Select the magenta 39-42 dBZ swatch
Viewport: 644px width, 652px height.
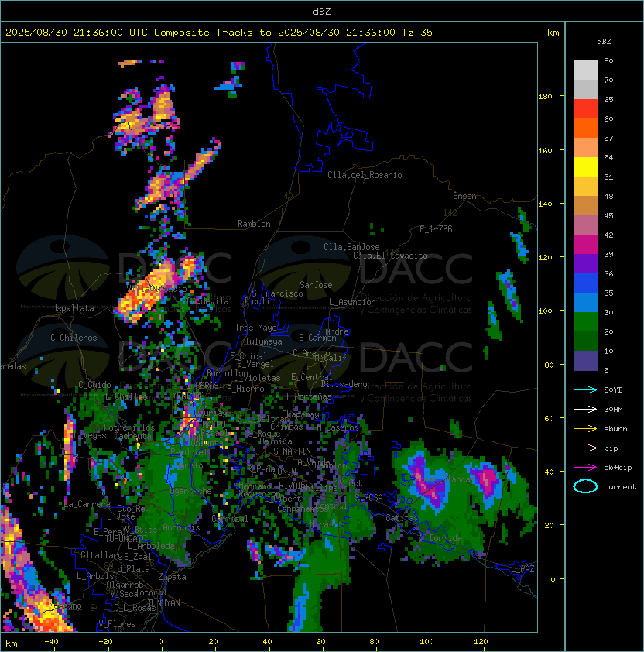pos(585,244)
